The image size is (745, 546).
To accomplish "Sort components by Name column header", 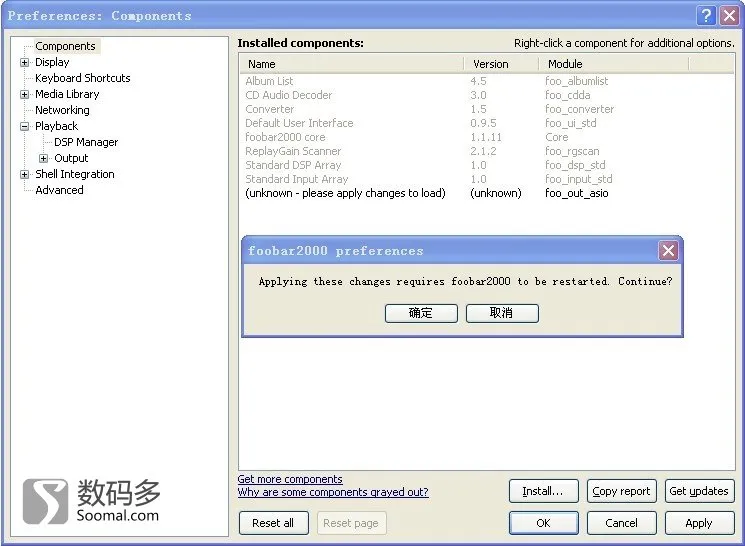I will pos(352,64).
